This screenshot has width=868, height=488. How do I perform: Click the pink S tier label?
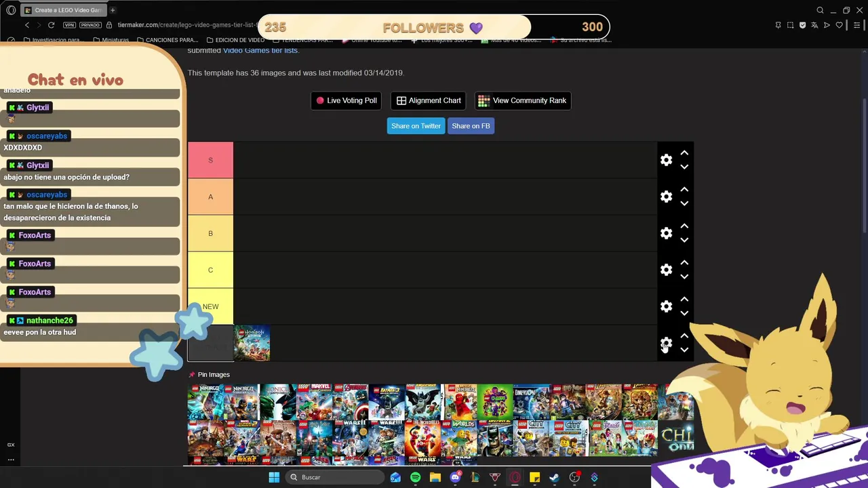point(210,160)
